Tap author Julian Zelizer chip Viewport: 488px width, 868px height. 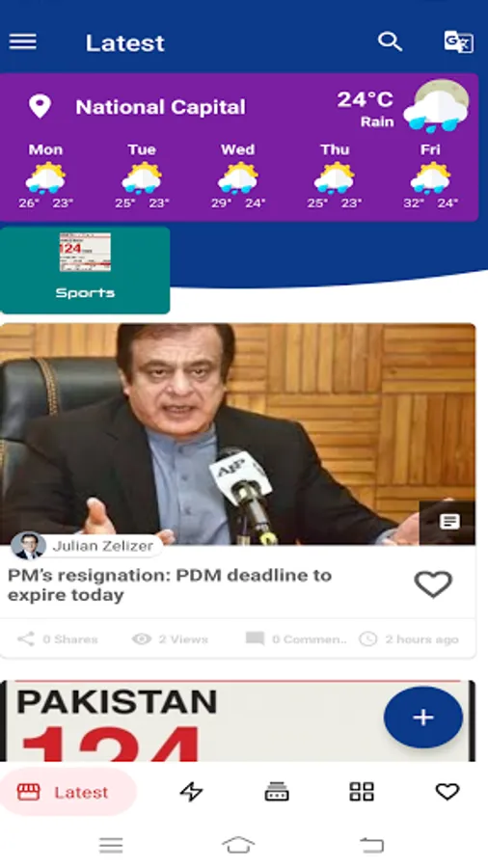(x=87, y=546)
